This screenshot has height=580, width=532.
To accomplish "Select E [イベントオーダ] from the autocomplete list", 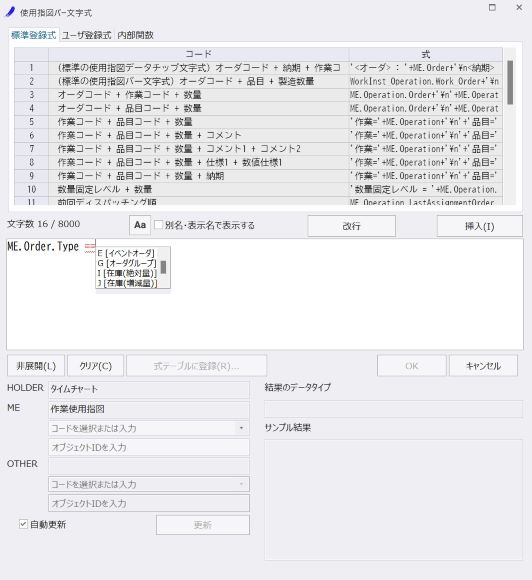I will point(126,253).
